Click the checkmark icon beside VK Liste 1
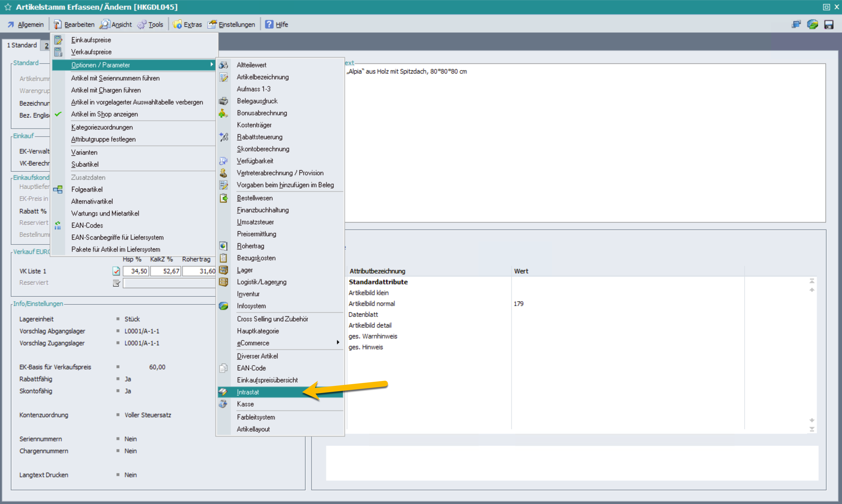 [116, 271]
